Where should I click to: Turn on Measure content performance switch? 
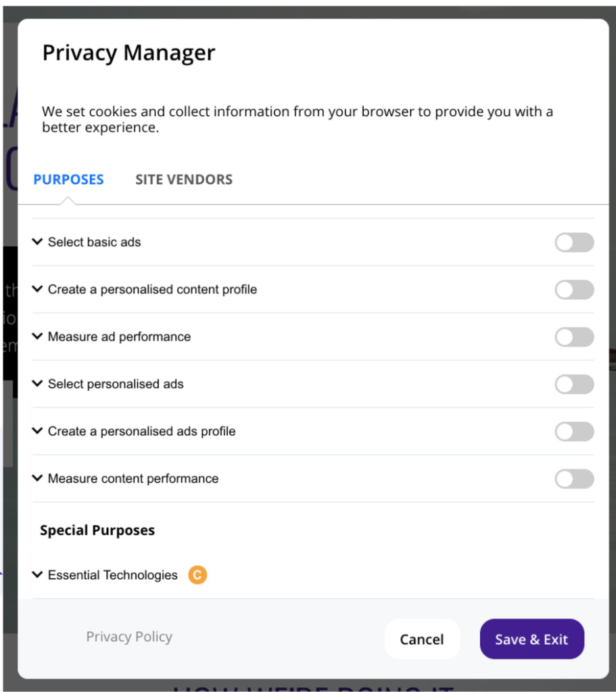click(x=574, y=479)
